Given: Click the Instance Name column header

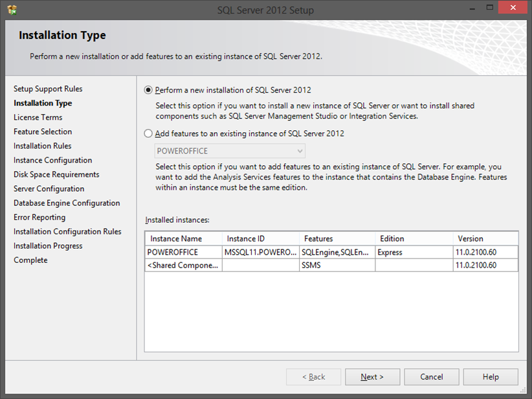Looking at the screenshot, I should pos(184,239).
